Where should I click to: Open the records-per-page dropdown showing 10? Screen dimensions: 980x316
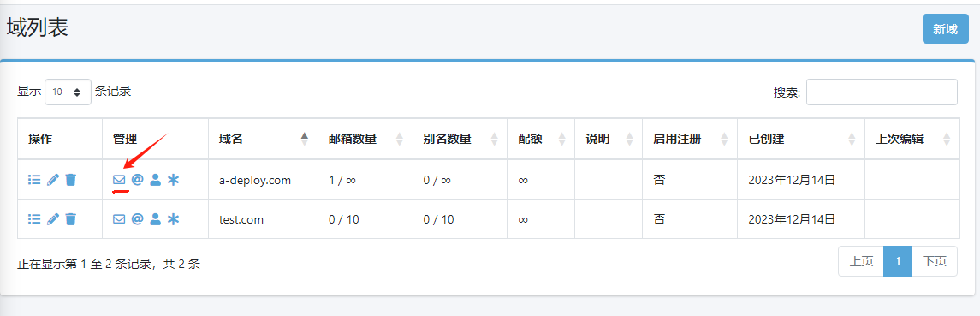(68, 92)
